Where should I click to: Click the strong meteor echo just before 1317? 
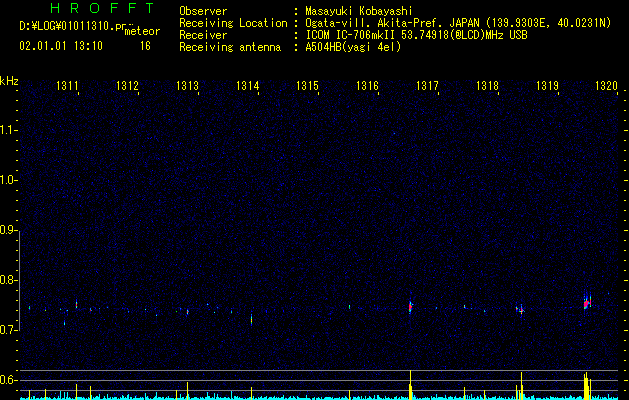pos(410,307)
